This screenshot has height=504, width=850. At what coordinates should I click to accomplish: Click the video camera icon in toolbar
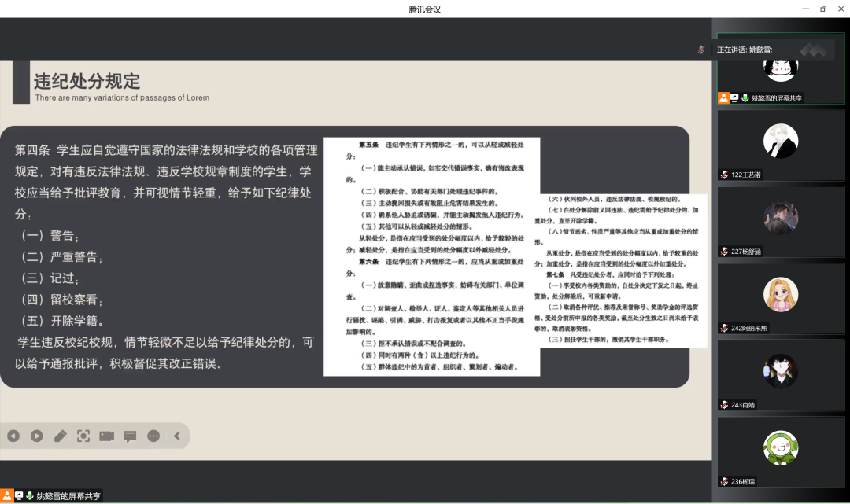(x=107, y=436)
